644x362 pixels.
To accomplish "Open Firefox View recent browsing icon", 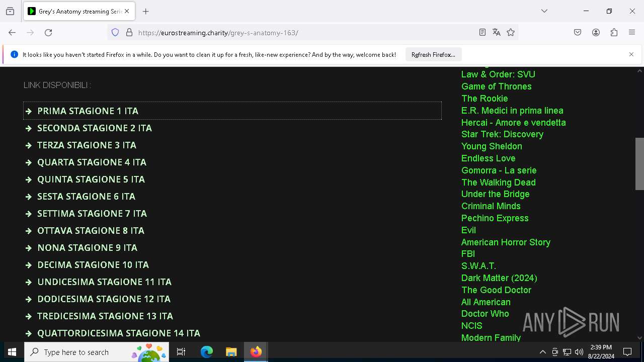I will coord(10,11).
